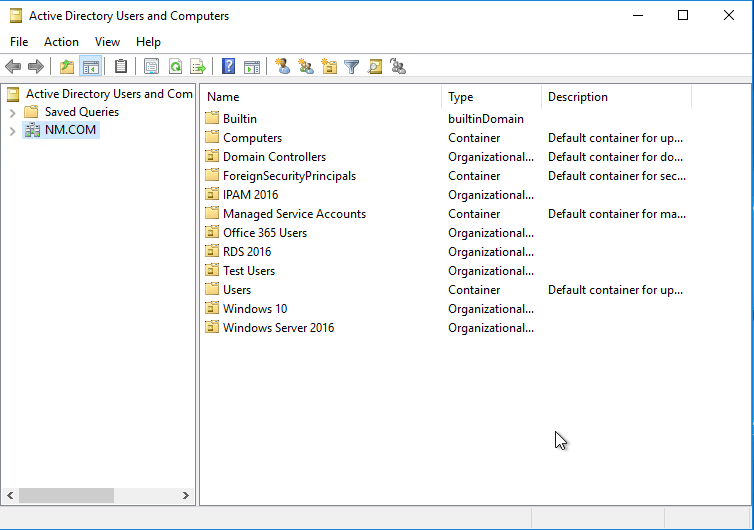Select NM.COM in the console tree
Screen dimensions: 754x530
coord(70,130)
